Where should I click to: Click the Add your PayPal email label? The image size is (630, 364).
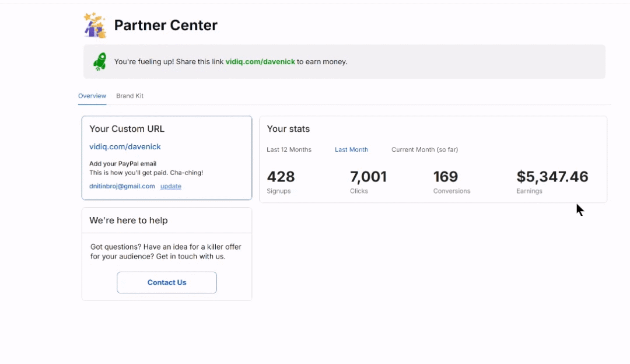pos(123,164)
